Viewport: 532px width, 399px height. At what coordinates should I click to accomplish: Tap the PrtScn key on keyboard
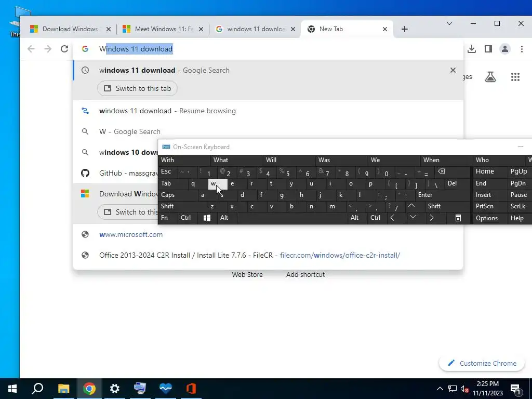[489, 206]
